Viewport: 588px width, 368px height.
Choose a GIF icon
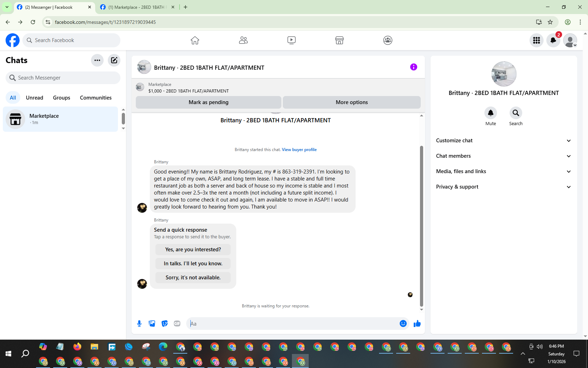click(x=177, y=323)
